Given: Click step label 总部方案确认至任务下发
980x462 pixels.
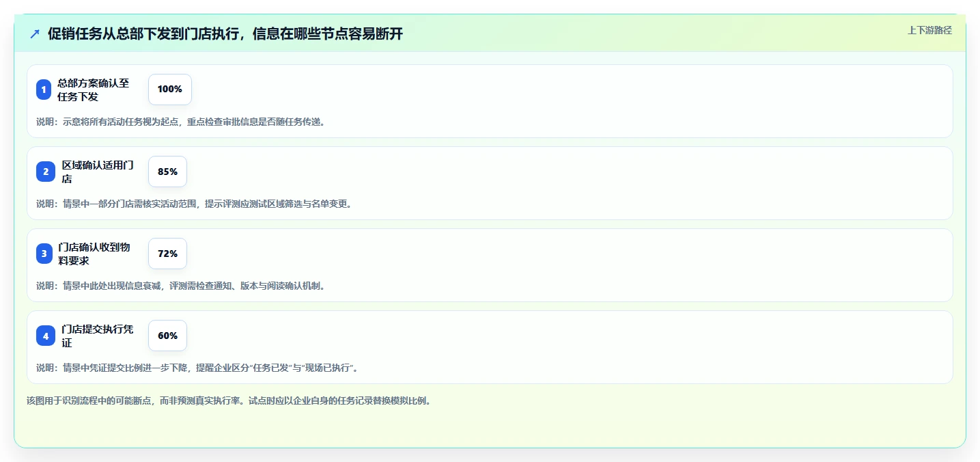Looking at the screenshot, I should (x=94, y=90).
